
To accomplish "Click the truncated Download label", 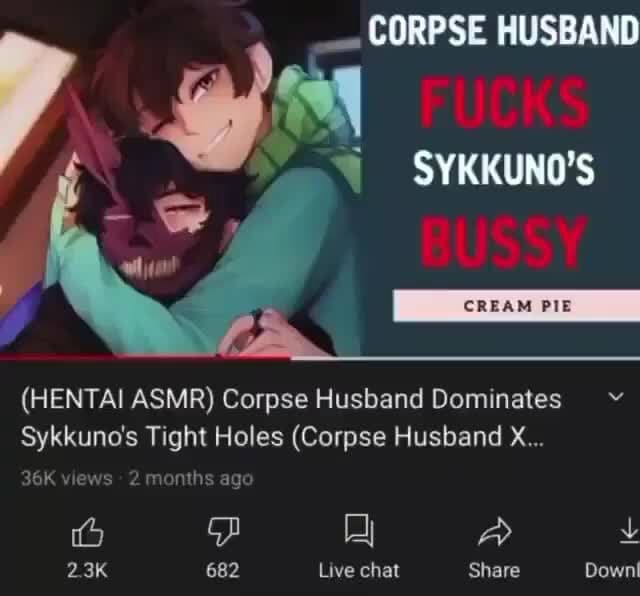I will coord(612,570).
